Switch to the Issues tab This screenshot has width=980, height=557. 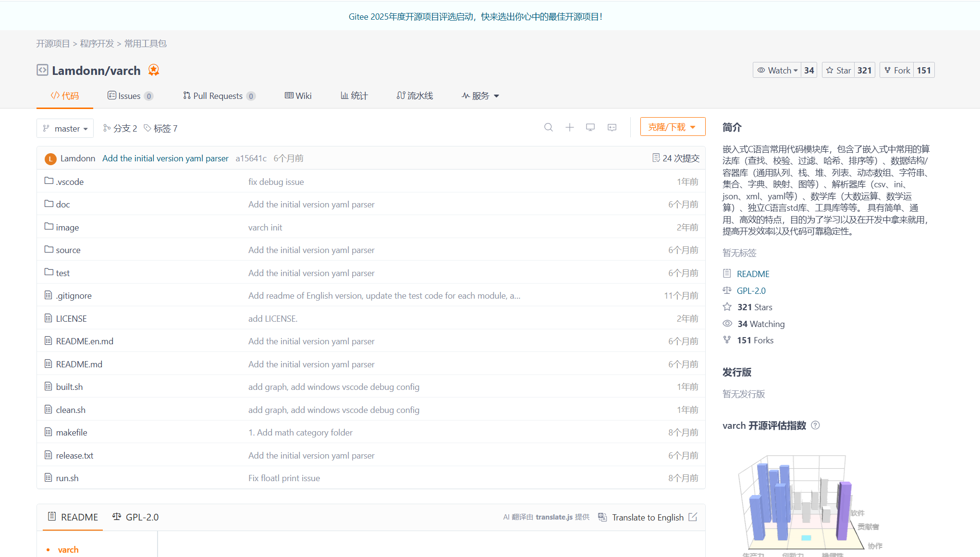(130, 96)
